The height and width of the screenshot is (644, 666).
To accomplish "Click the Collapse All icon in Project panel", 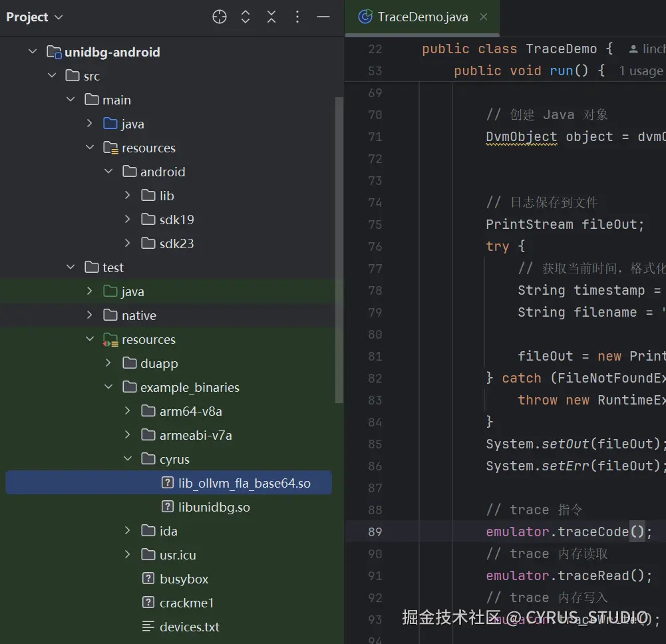I will click(271, 17).
